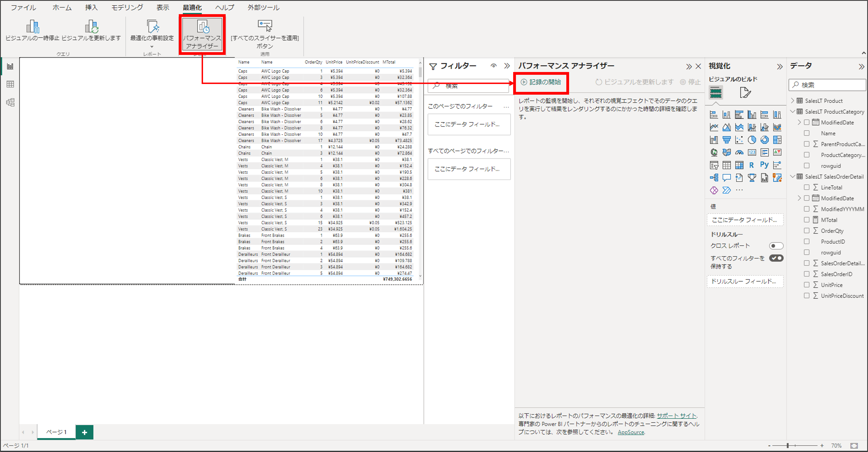This screenshot has height=452, width=868.
Task: Select the Q&A speech bubble visual
Action: 726,177
